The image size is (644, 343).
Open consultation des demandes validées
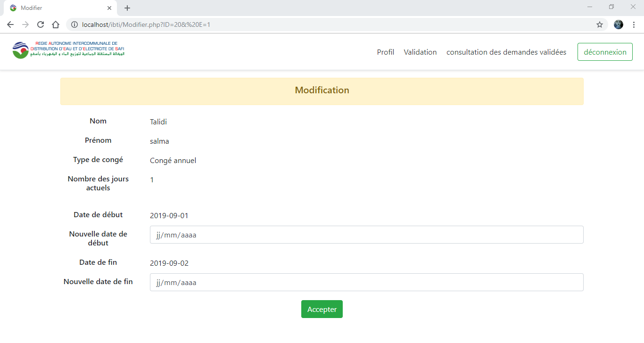(x=506, y=52)
